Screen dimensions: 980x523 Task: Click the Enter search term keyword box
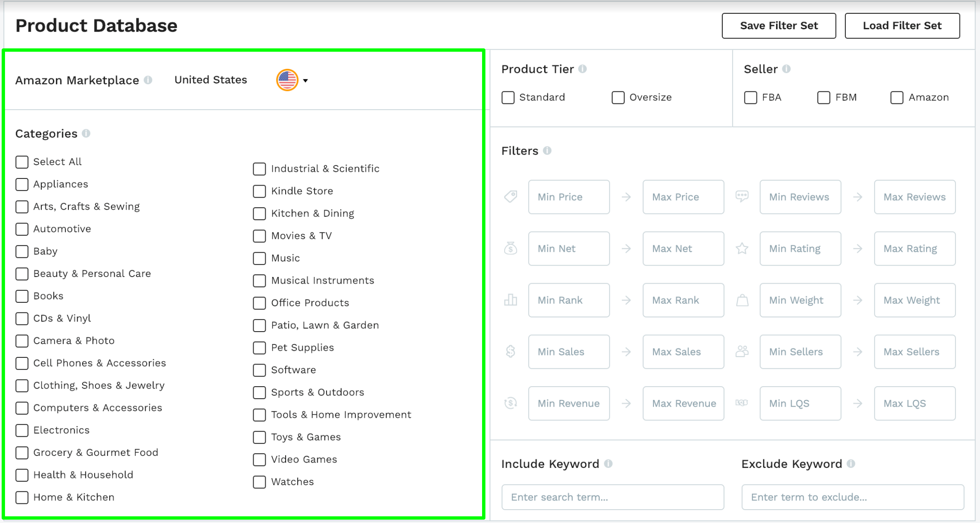[x=612, y=497]
